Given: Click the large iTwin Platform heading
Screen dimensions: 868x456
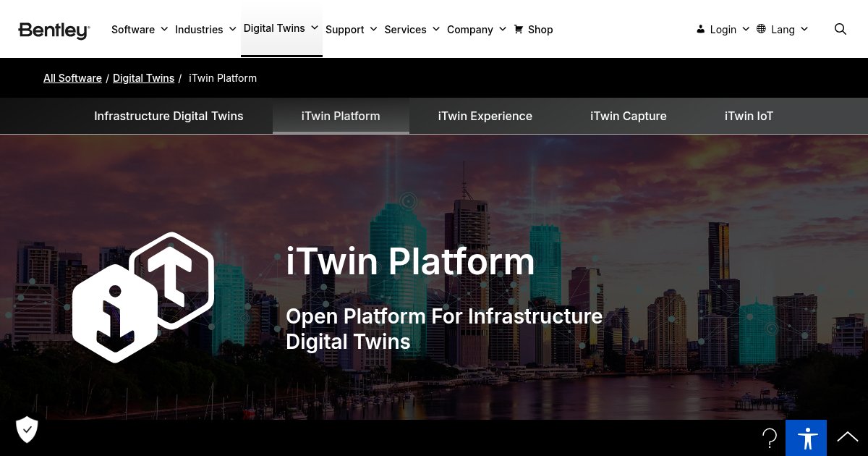Looking at the screenshot, I should point(410,261).
